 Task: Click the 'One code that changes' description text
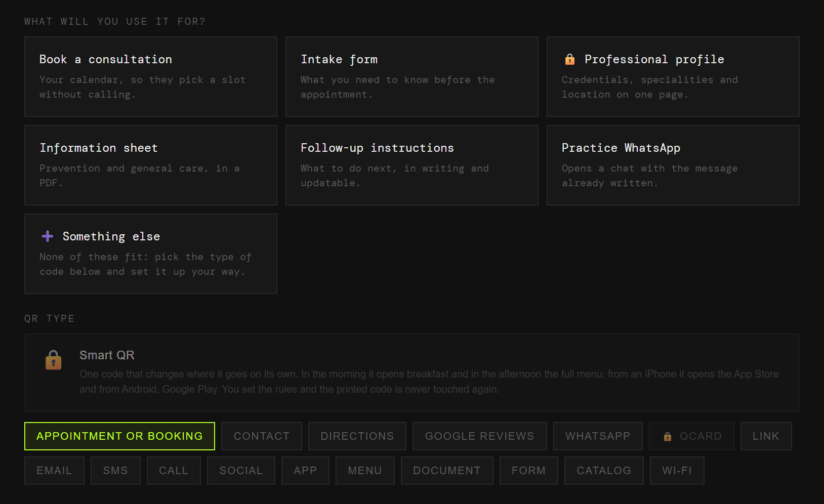429,382
